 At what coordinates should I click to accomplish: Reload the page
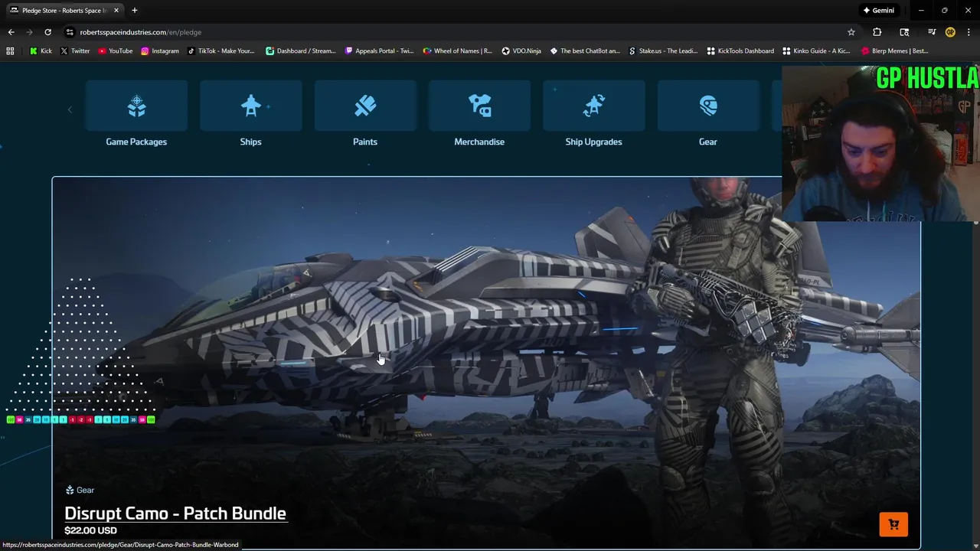(x=47, y=32)
